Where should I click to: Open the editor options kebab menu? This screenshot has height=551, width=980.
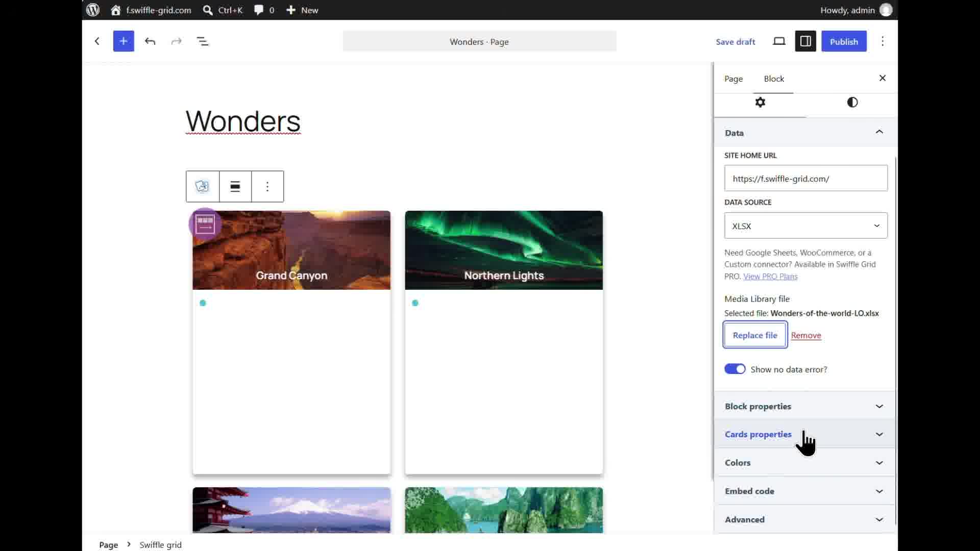click(883, 41)
